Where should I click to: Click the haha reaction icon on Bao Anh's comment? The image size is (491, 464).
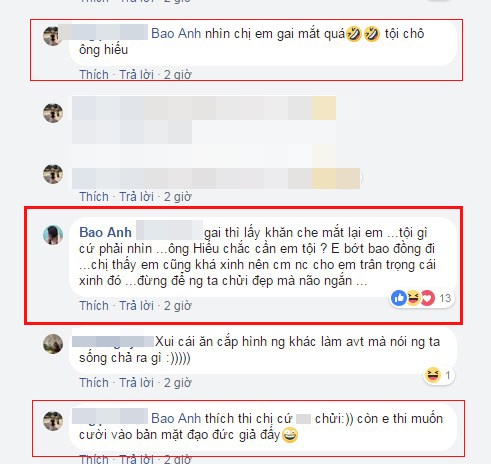[413, 298]
